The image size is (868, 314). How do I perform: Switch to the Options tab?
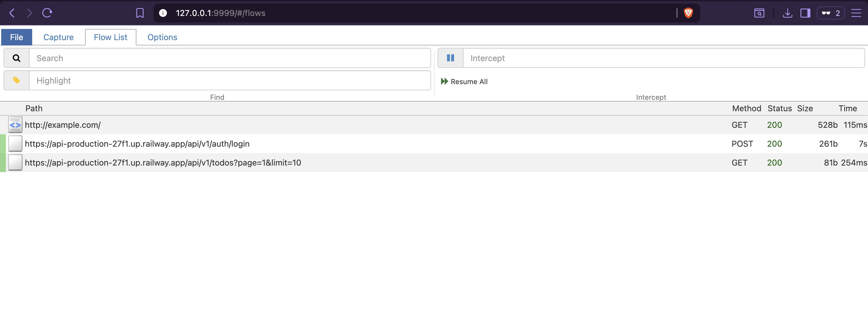pyautogui.click(x=162, y=37)
